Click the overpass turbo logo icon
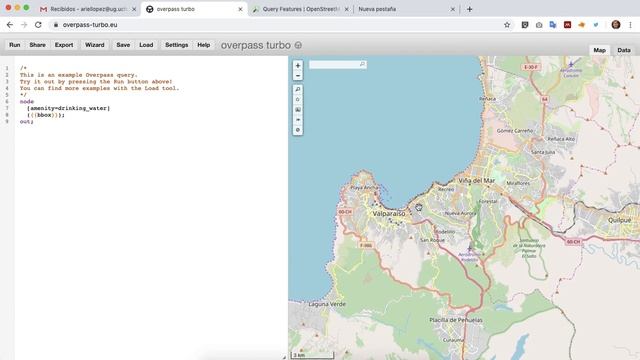The height and width of the screenshot is (360, 640). click(x=298, y=45)
